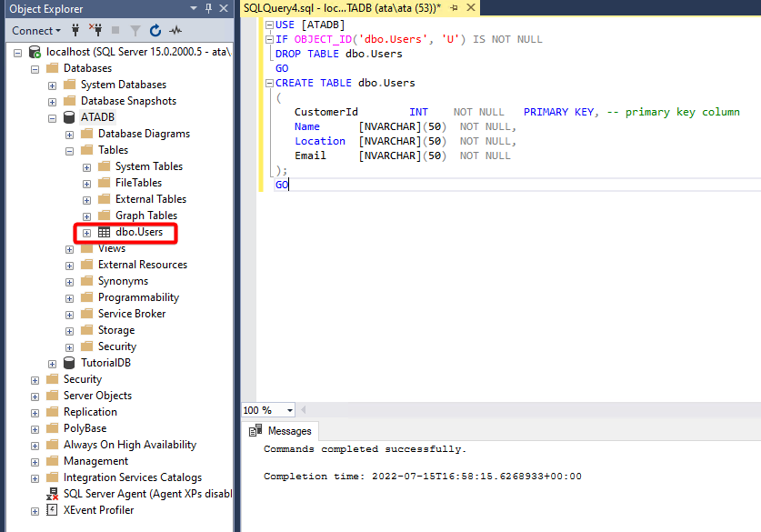Viewport: 761px width, 532px height.
Task: Expand the PolyBase folder
Action: click(x=35, y=429)
